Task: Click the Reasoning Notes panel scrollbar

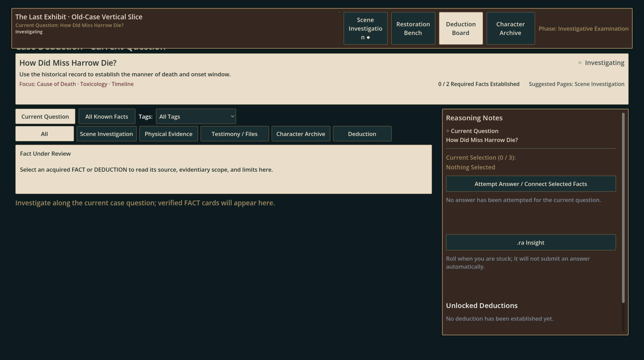Action: point(623,208)
